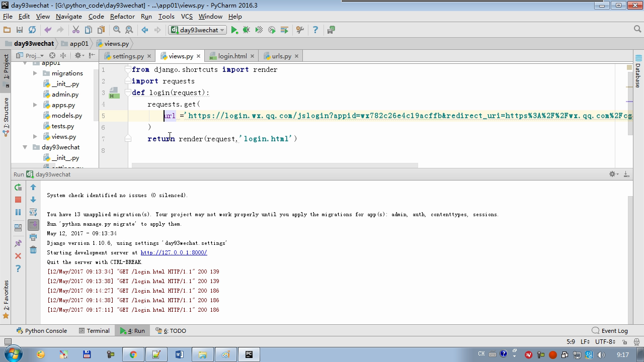Pin the Run tab with pushpin icon
The width and height of the screenshot is (644, 362).
click(x=18, y=243)
